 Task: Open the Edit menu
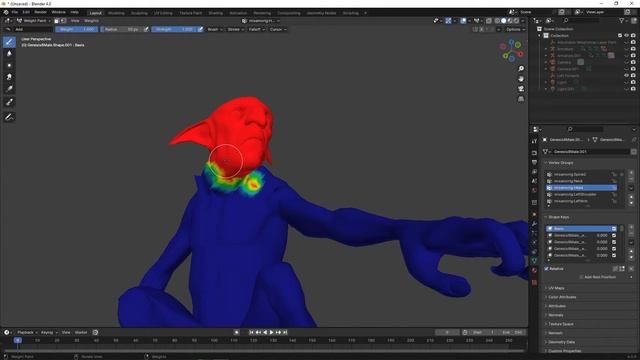point(26,12)
